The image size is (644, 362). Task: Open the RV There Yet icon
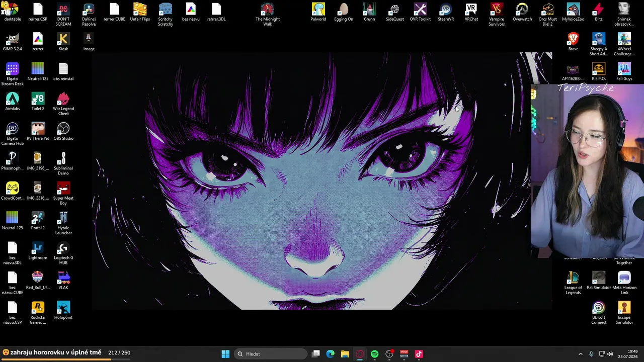[x=38, y=132]
